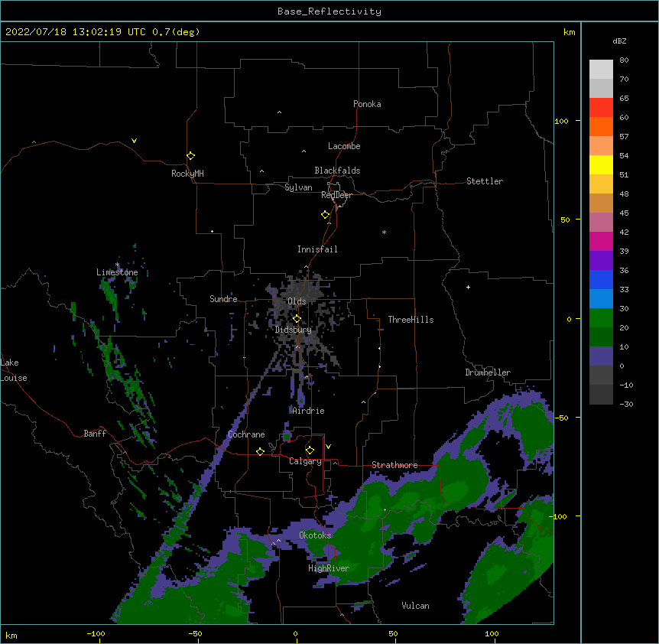
Task: Click the Limestone label
Action: pos(117,272)
